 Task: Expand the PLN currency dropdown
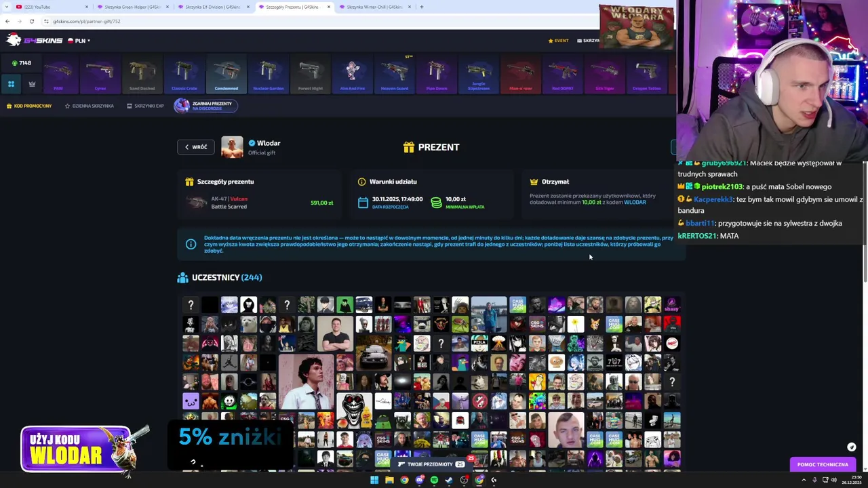[79, 41]
